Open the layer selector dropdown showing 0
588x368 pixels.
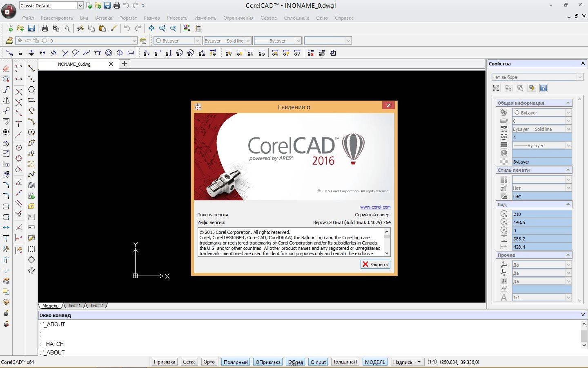click(x=76, y=40)
